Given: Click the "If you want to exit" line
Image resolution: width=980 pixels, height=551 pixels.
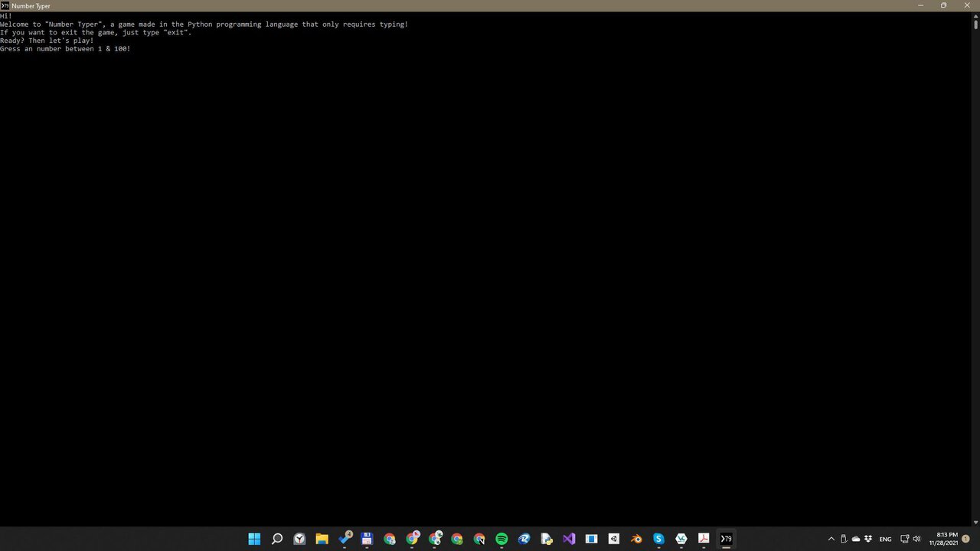Looking at the screenshot, I should [x=96, y=32].
